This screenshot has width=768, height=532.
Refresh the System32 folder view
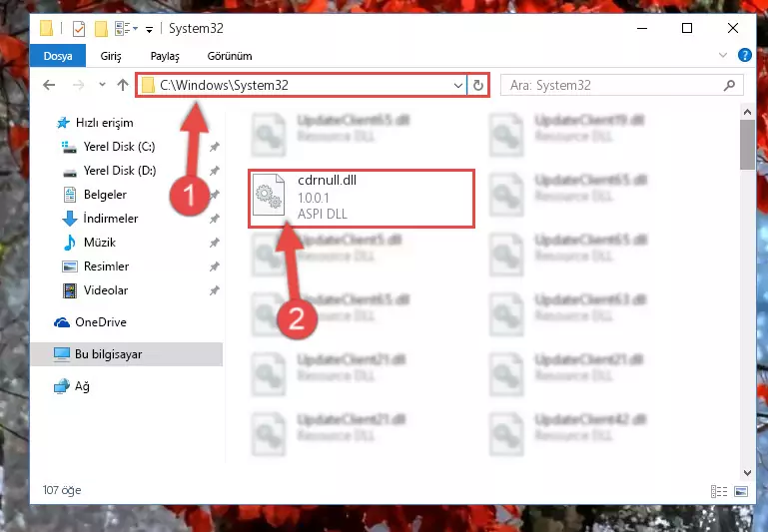tap(478, 86)
